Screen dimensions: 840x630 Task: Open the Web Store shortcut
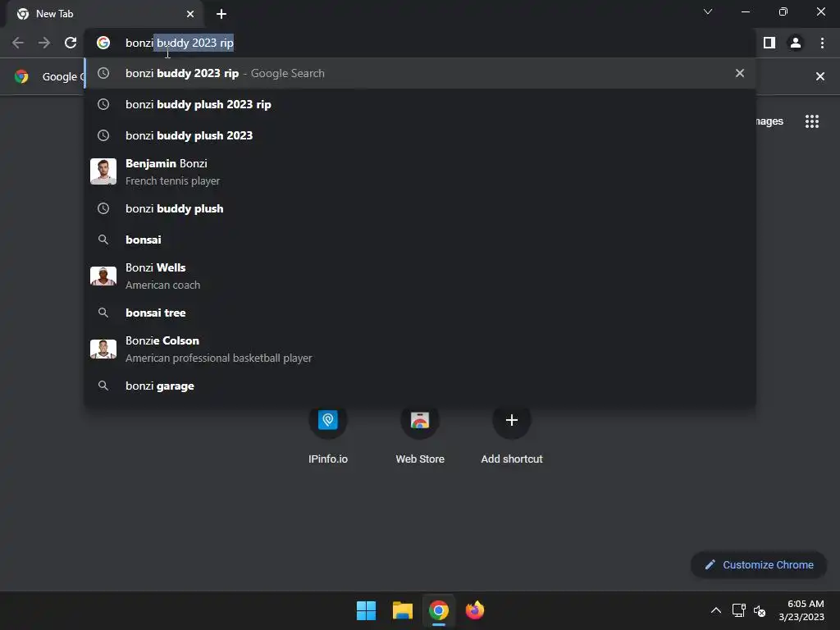[x=420, y=434]
